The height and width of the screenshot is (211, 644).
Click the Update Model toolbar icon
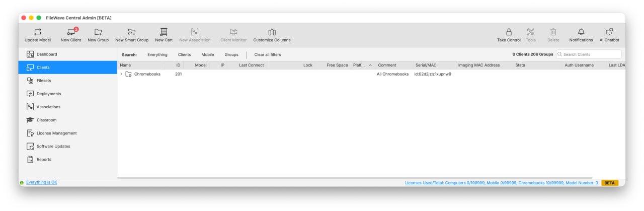(x=38, y=32)
